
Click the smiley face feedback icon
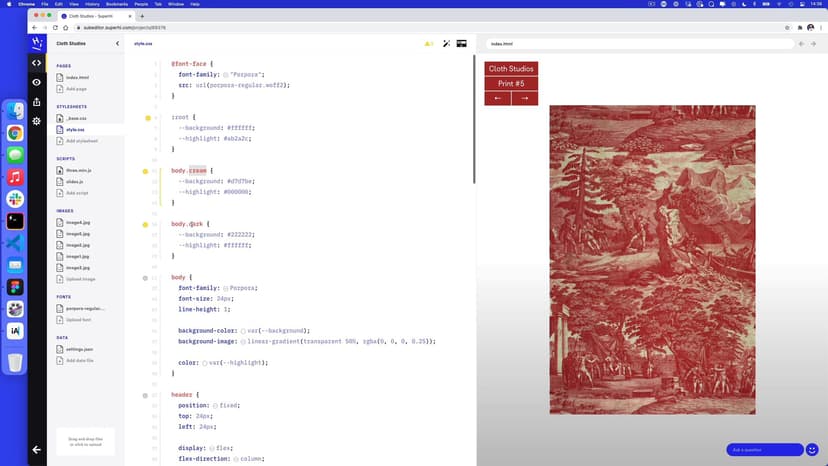(x=812, y=450)
